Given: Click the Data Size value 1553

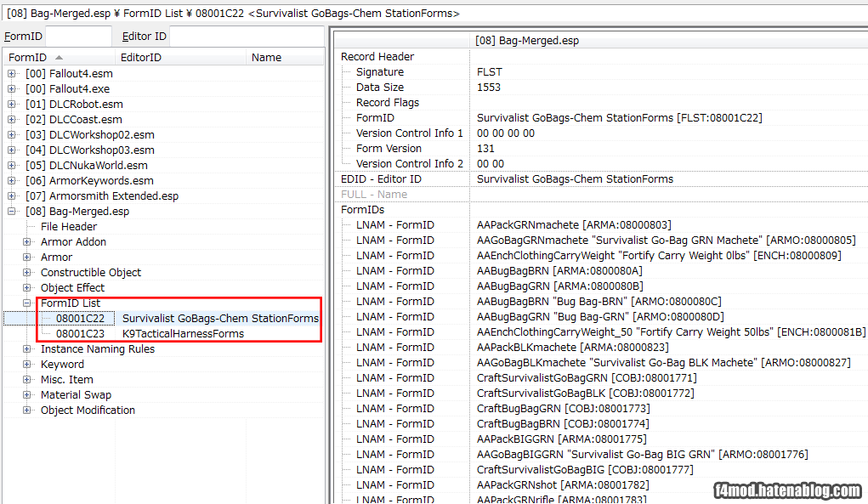Looking at the screenshot, I should [x=488, y=88].
